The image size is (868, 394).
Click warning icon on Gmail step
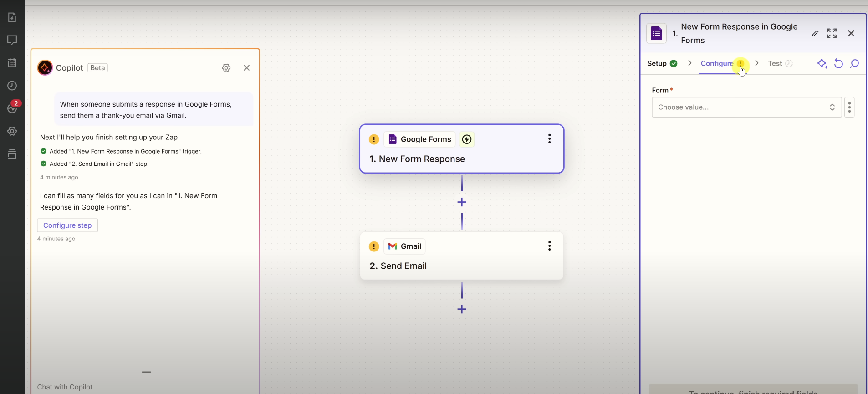[x=374, y=246]
